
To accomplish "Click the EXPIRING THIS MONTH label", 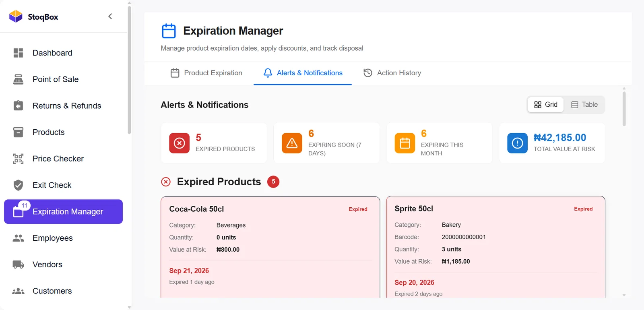I will click(442, 149).
